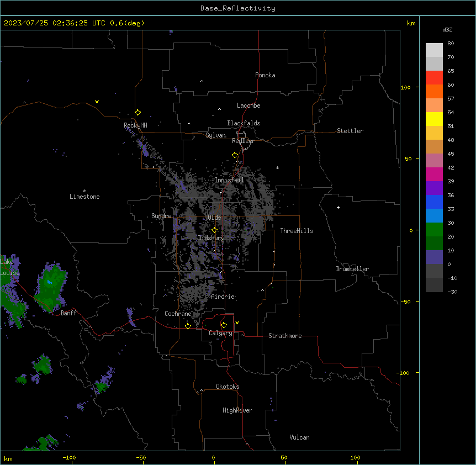476x465 pixels.
Task: Click the Sundre label
Action: point(161,216)
